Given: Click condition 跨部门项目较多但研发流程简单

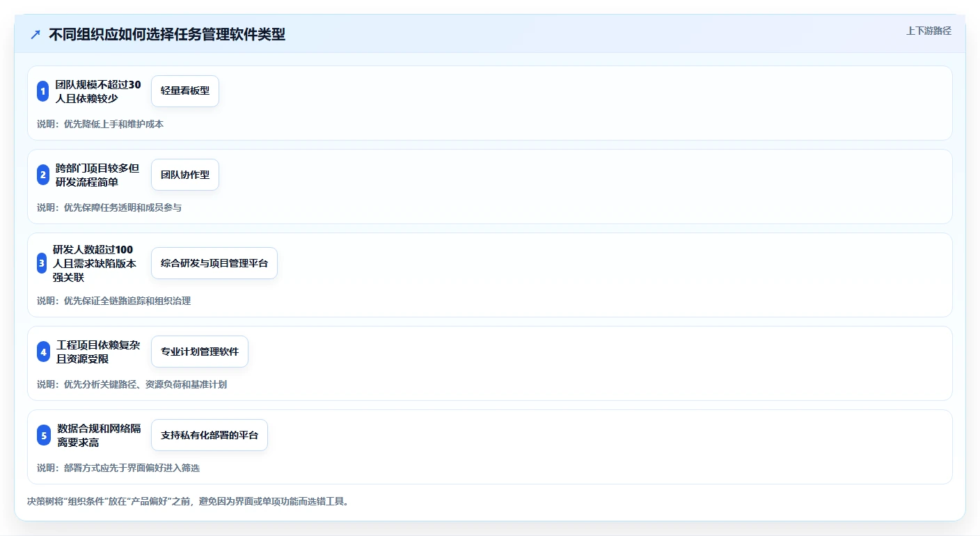Looking at the screenshot, I should point(98,175).
